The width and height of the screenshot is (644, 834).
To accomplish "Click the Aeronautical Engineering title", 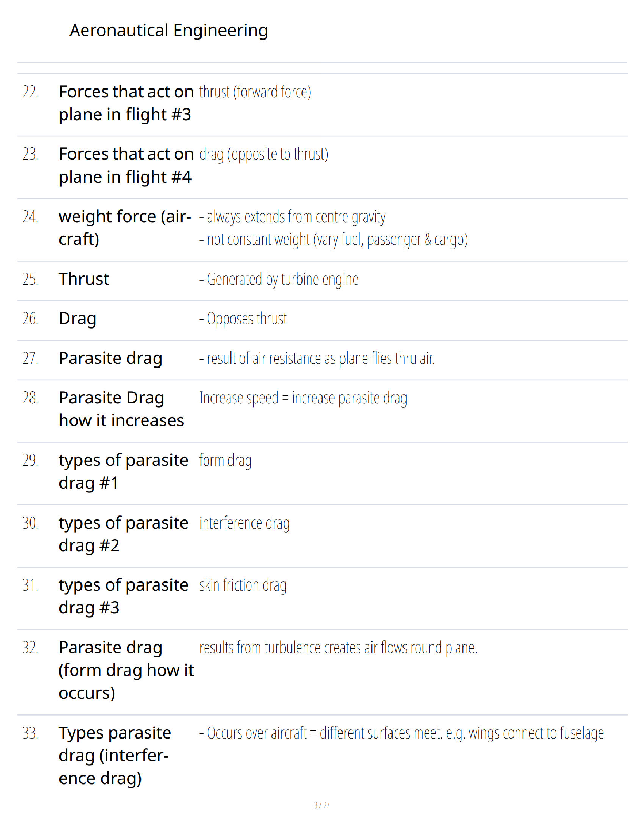I will coord(169,31).
